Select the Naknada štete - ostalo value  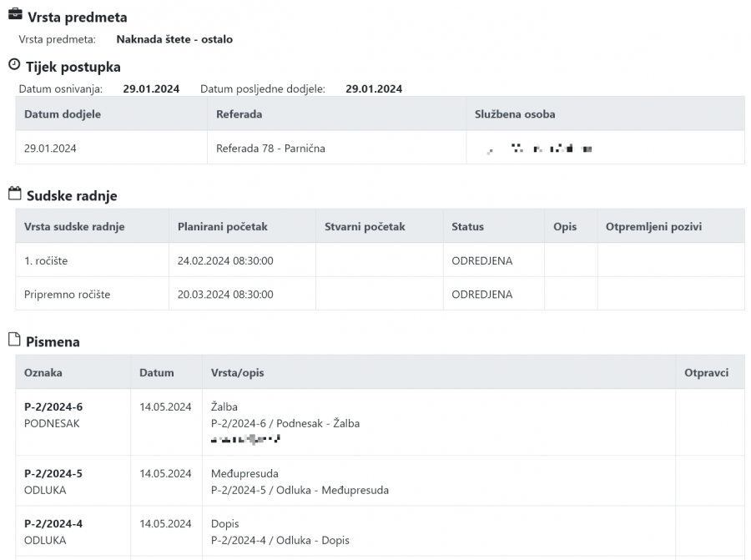tap(174, 39)
